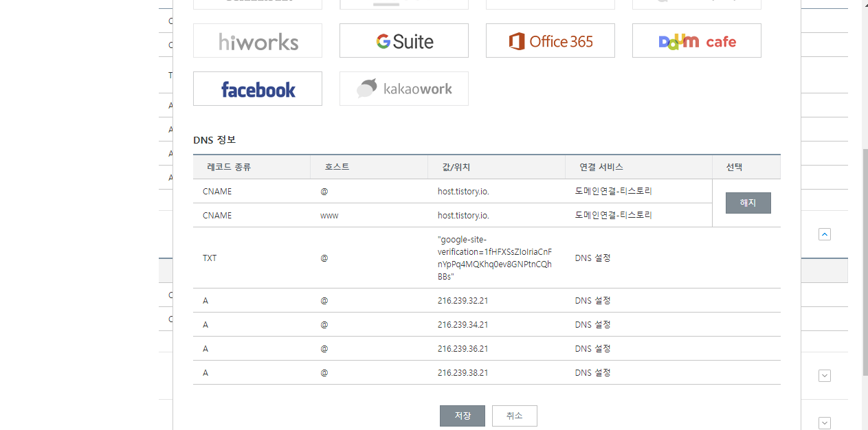Click IP value 216.239.32.21
This screenshot has width=868, height=430.
point(463,300)
